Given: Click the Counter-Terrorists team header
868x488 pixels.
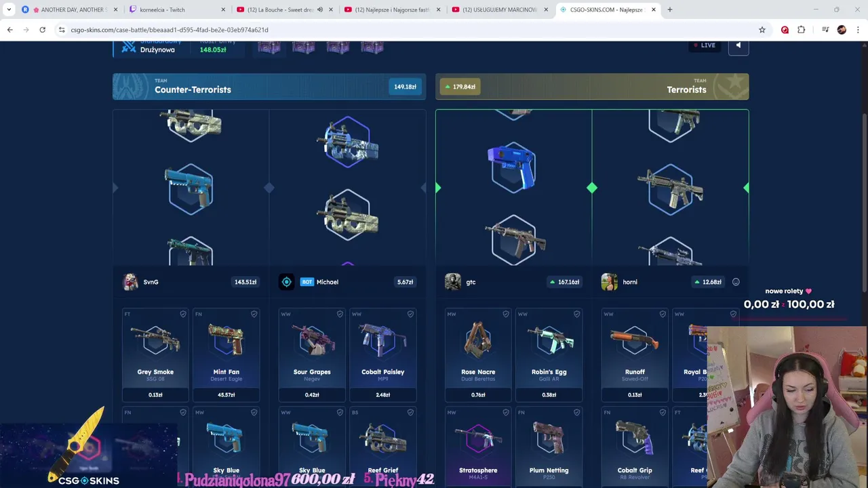Looking at the screenshot, I should pos(269,87).
